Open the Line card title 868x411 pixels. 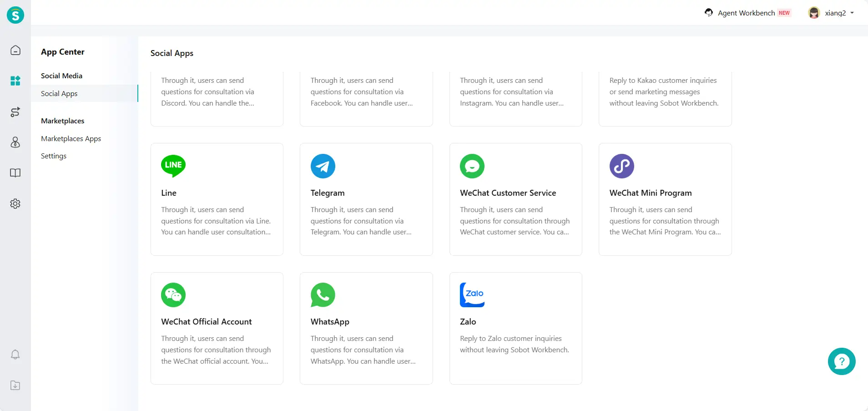click(x=169, y=193)
